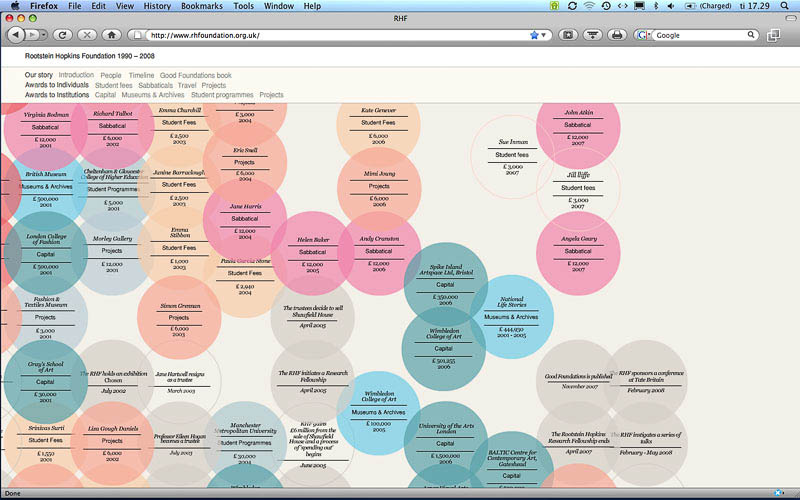This screenshot has width=800, height=500.
Task: Open the File menu
Action: point(74,6)
